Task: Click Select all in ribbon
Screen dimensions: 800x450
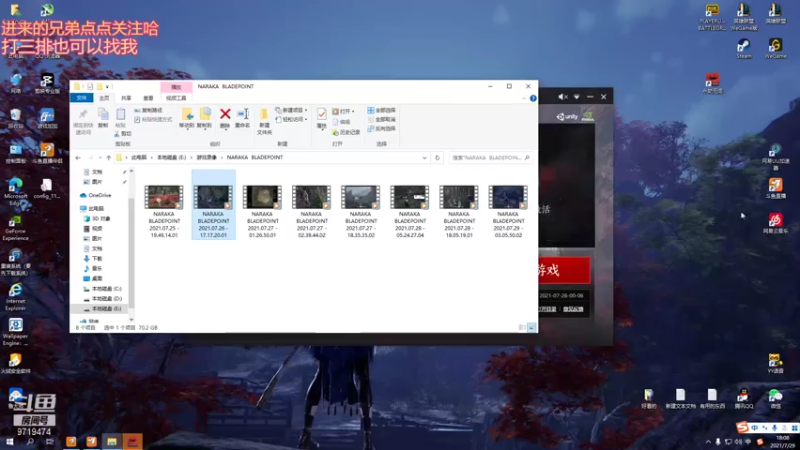Action: click(382, 110)
